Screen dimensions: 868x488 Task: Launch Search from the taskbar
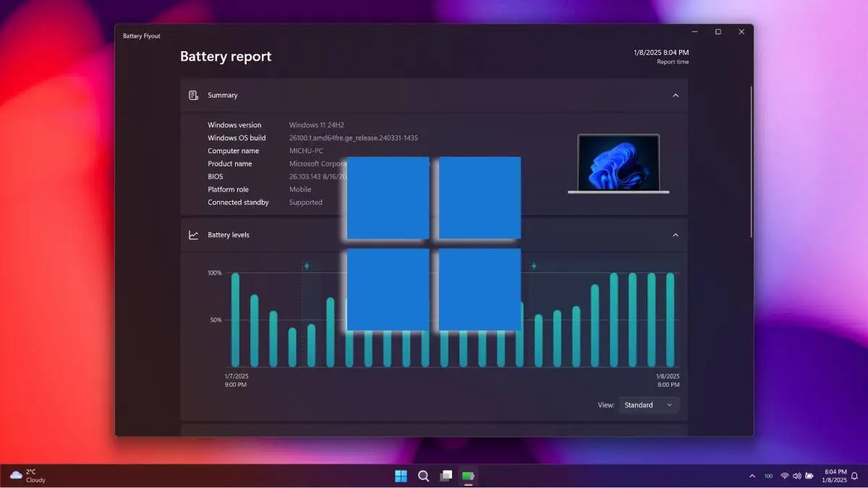424,476
